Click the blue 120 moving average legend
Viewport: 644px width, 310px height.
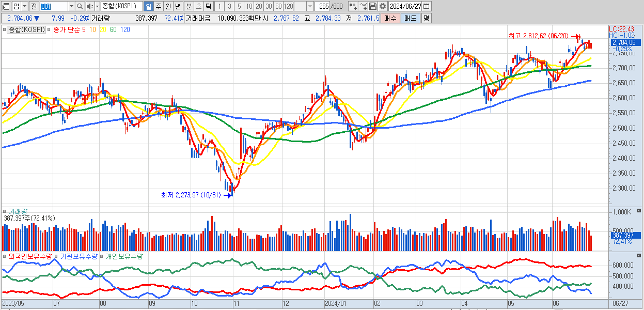coord(125,30)
